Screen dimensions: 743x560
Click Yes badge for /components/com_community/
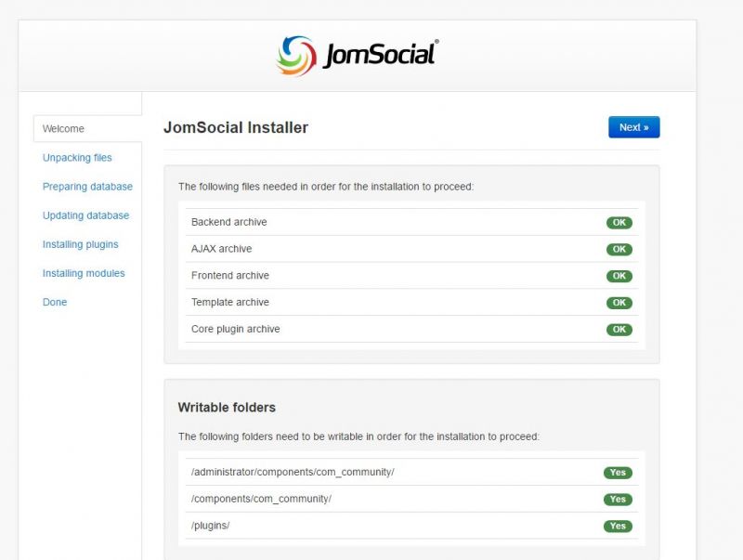click(x=618, y=500)
